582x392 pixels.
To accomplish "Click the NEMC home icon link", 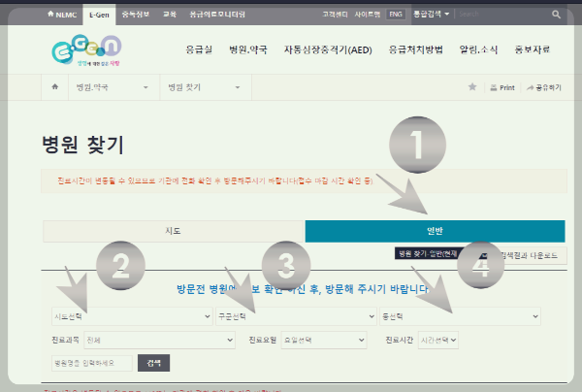I will click(62, 15).
